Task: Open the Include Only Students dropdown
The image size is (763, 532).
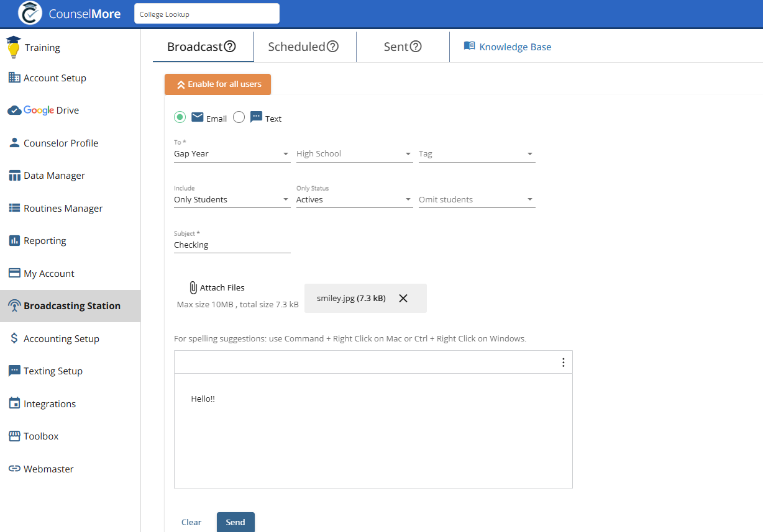Action: [x=232, y=199]
